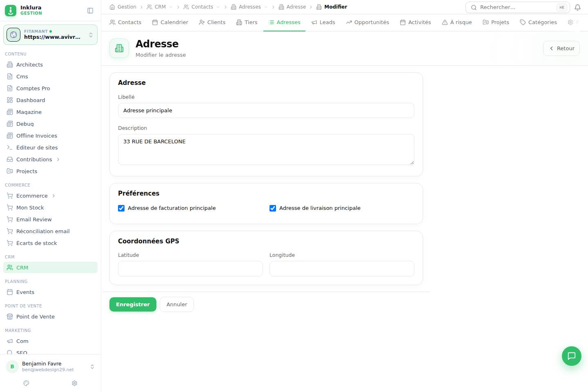Open the user account menu chevron
Screen dimensions: 588x392
point(92,367)
